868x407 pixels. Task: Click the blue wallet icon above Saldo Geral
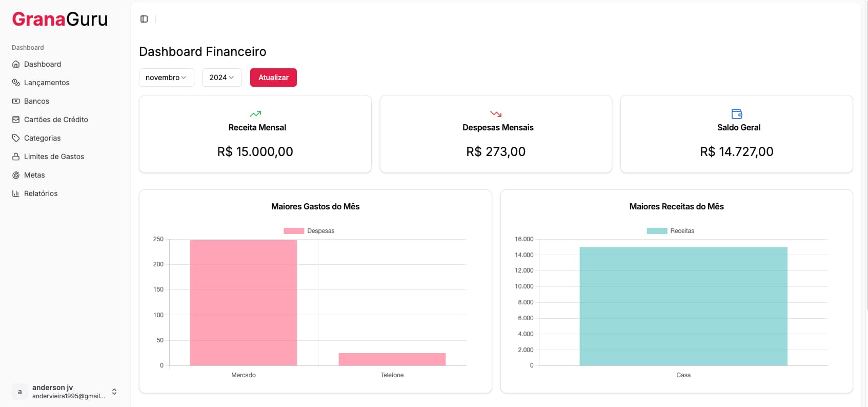click(737, 114)
